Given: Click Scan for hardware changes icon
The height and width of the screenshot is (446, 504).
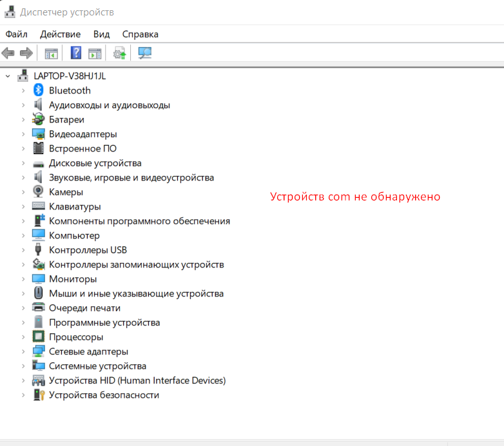Looking at the screenshot, I should [x=145, y=53].
